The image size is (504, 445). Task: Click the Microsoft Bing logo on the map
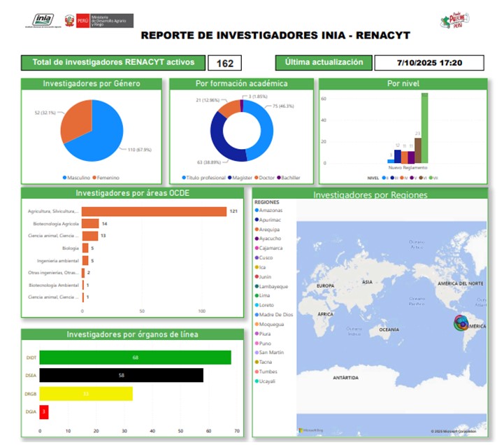click(x=310, y=430)
